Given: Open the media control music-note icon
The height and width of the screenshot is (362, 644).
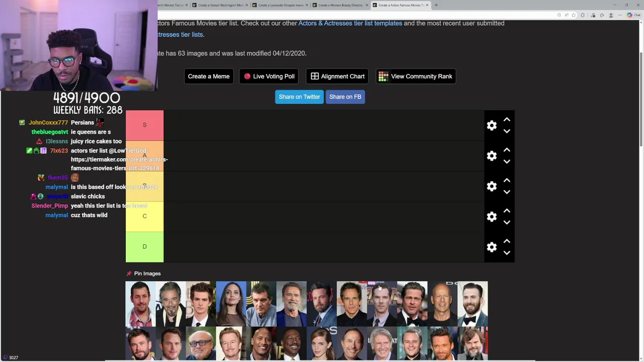Looking at the screenshot, I should tap(593, 15).
